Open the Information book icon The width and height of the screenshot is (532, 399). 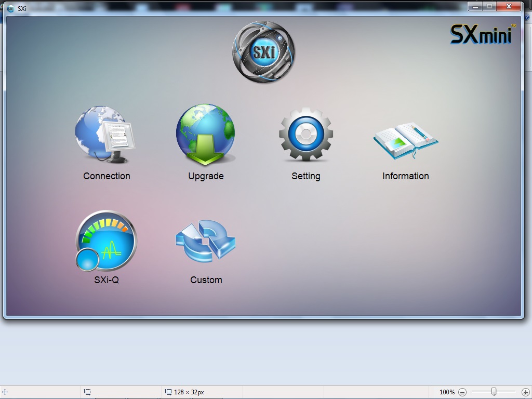coord(406,140)
